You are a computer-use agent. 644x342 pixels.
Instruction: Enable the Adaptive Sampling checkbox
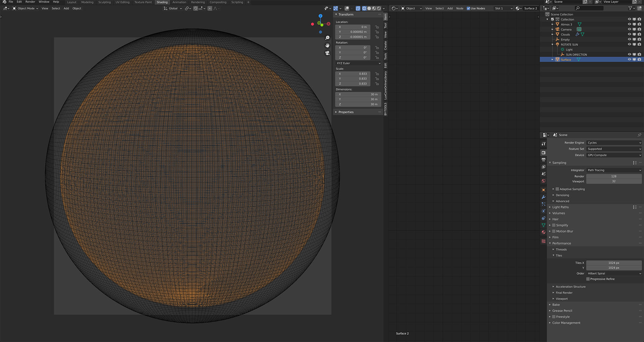pyautogui.click(x=557, y=189)
